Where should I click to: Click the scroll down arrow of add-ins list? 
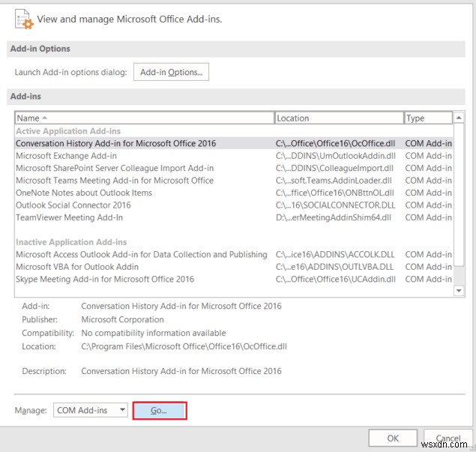pyautogui.click(x=459, y=291)
